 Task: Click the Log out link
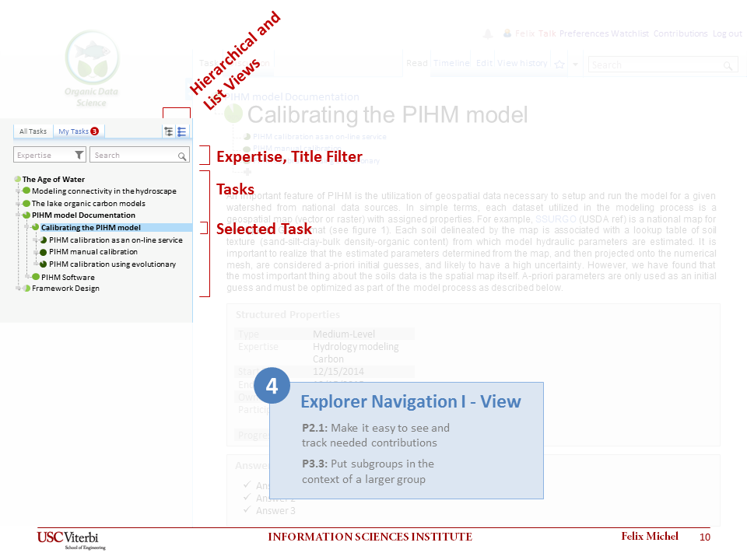[727, 34]
